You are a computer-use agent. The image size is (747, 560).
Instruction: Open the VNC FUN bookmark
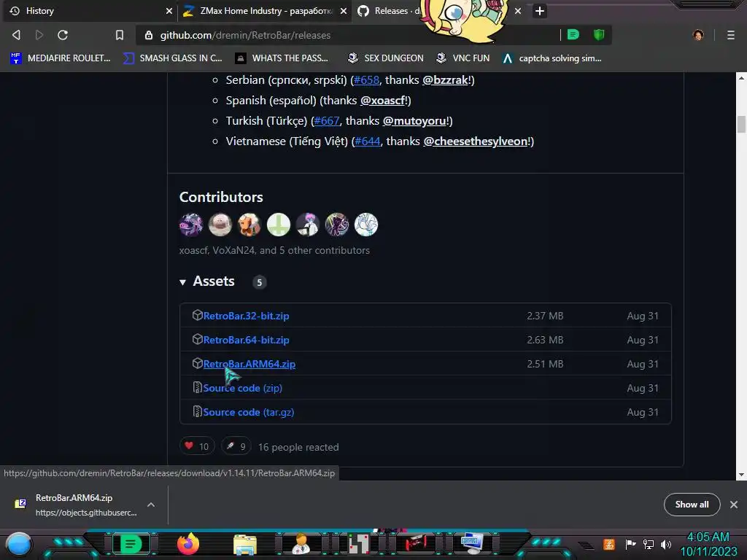point(463,58)
